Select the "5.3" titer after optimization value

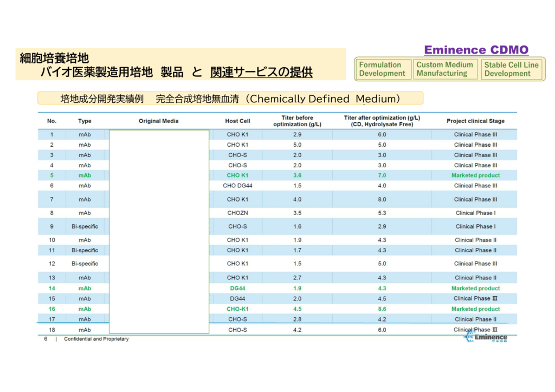click(x=382, y=213)
